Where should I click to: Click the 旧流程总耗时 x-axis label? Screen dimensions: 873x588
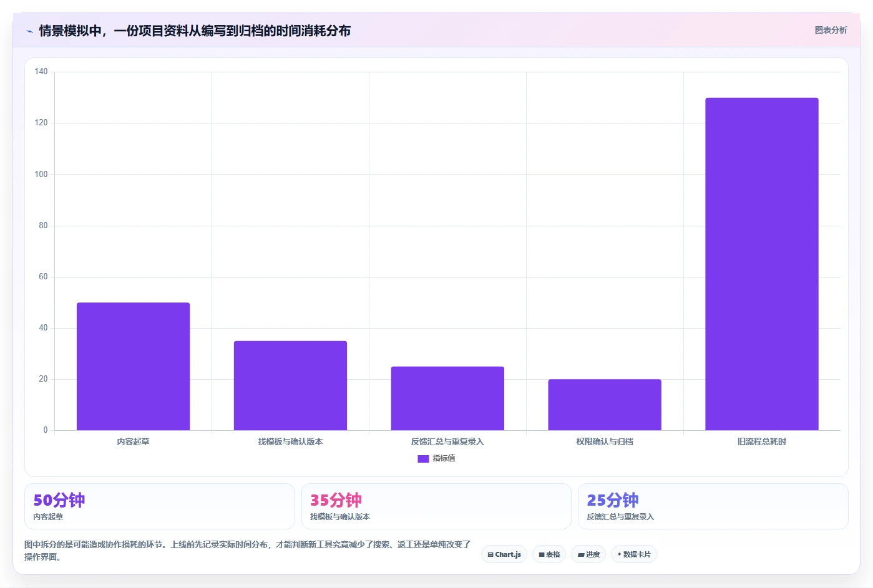762,441
